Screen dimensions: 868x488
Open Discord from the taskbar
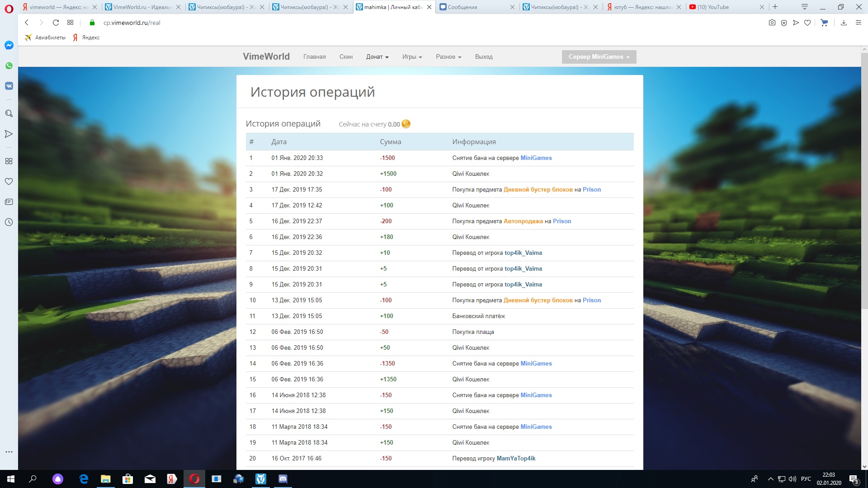283,479
